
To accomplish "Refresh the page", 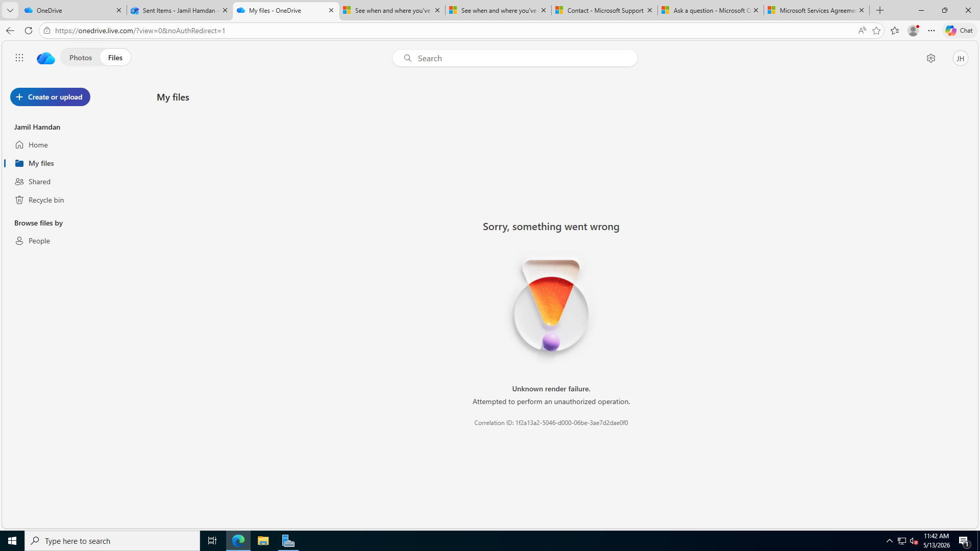I will point(29,31).
